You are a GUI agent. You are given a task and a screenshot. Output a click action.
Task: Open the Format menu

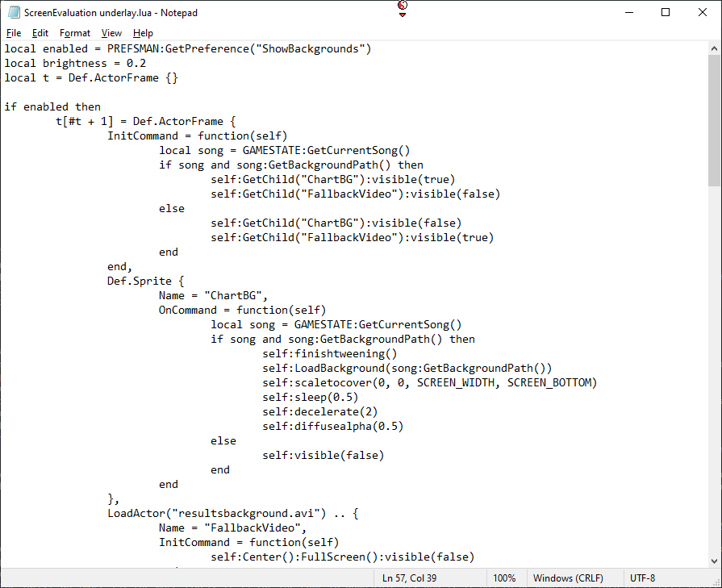75,33
